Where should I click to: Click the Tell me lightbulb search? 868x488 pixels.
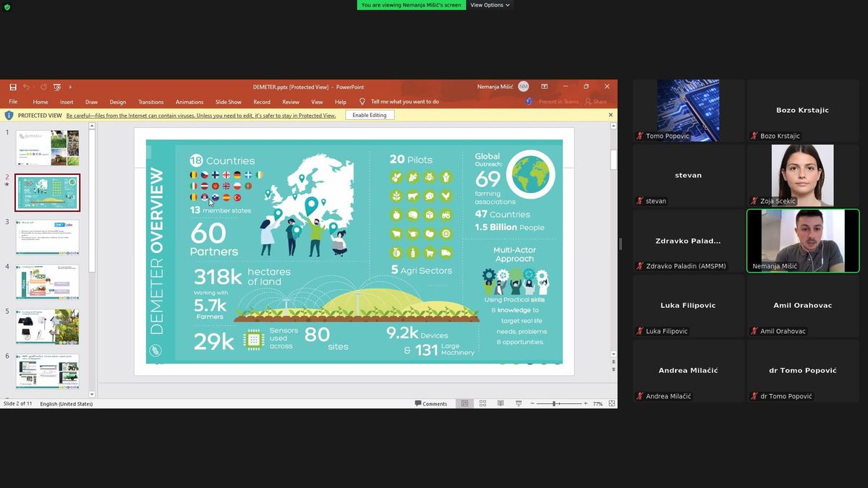pyautogui.click(x=363, y=102)
